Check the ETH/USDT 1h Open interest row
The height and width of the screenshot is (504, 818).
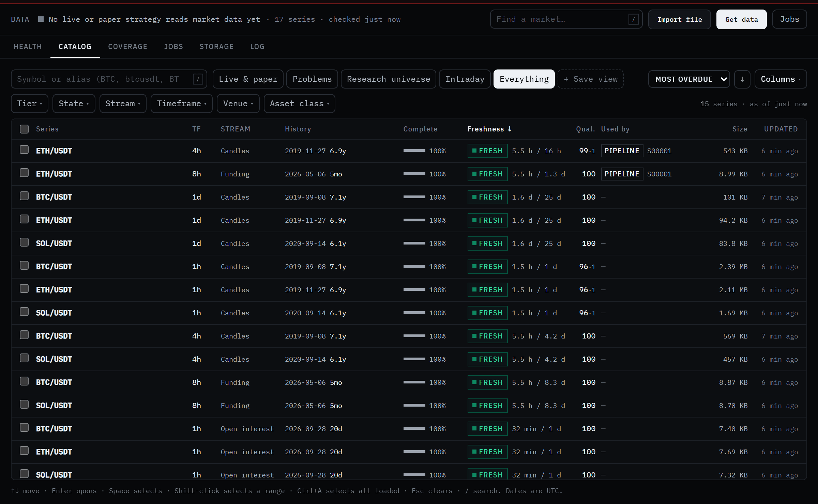pos(24,451)
